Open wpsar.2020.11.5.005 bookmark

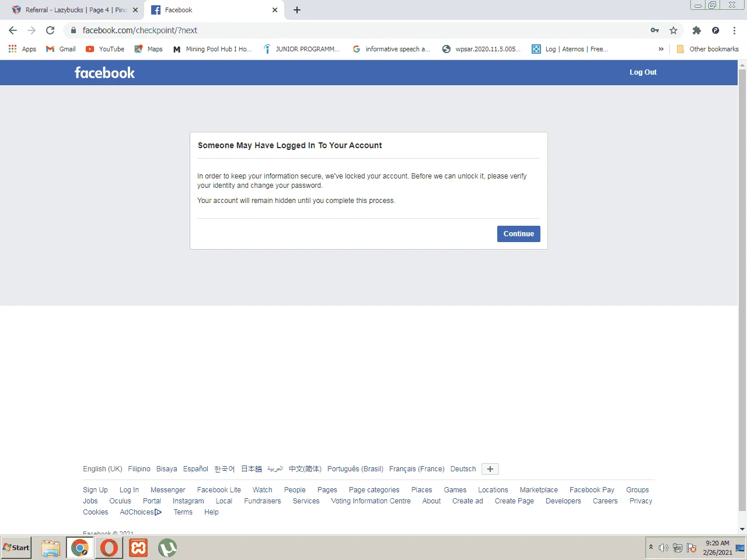coord(481,49)
